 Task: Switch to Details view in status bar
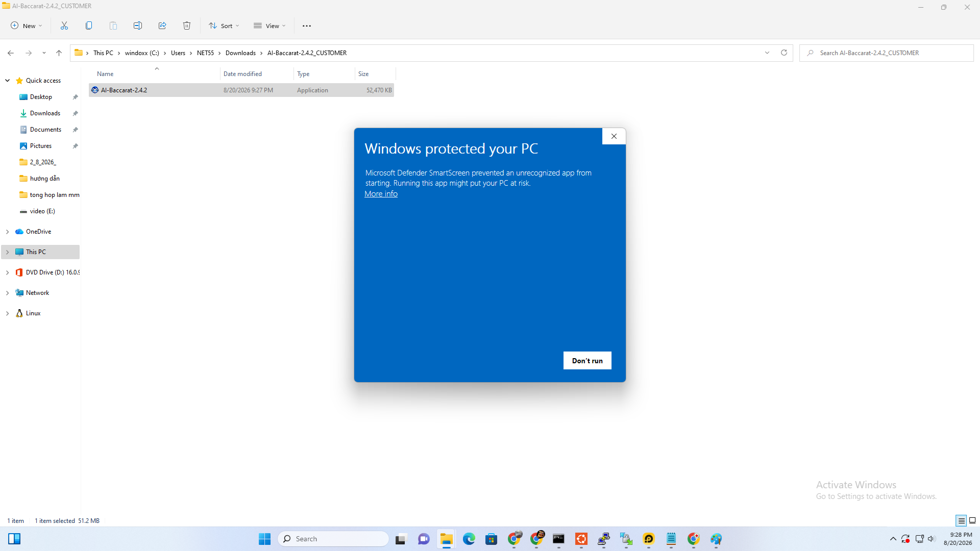[x=961, y=520]
